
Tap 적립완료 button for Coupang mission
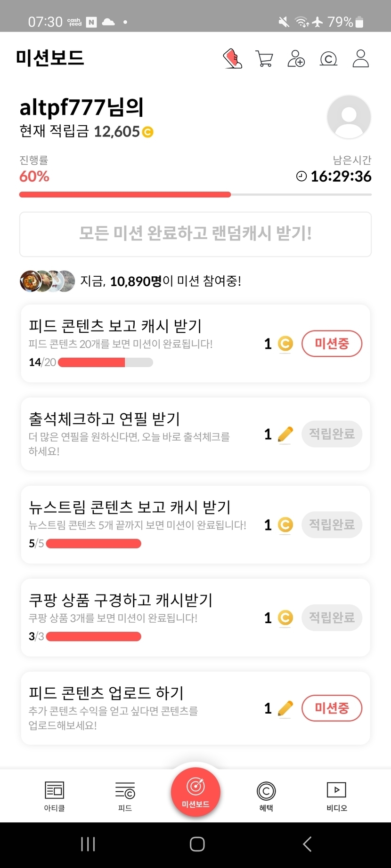click(x=332, y=618)
